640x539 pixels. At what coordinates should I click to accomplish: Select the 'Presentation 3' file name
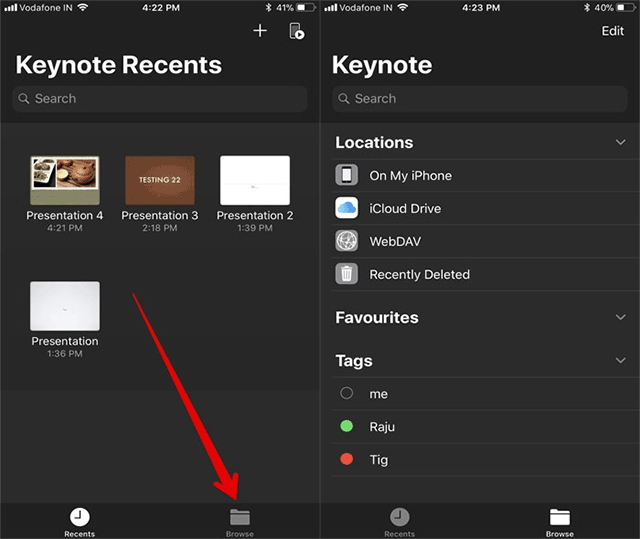(x=160, y=215)
